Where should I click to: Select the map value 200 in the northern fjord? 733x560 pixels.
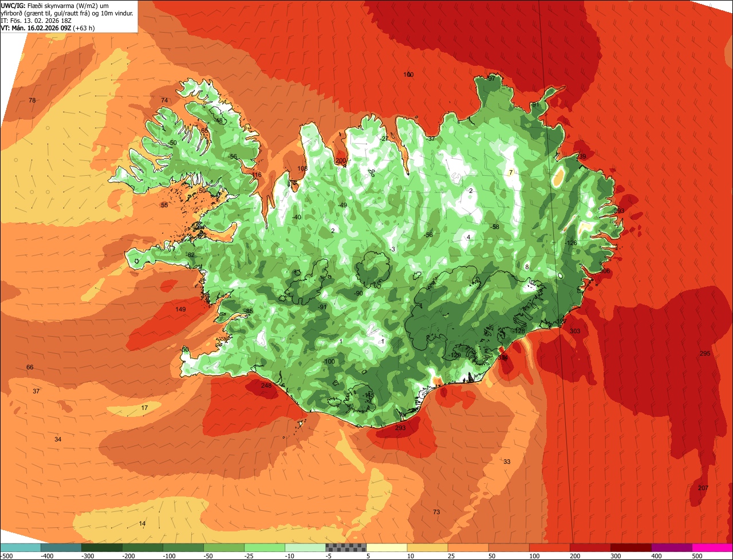click(x=341, y=161)
